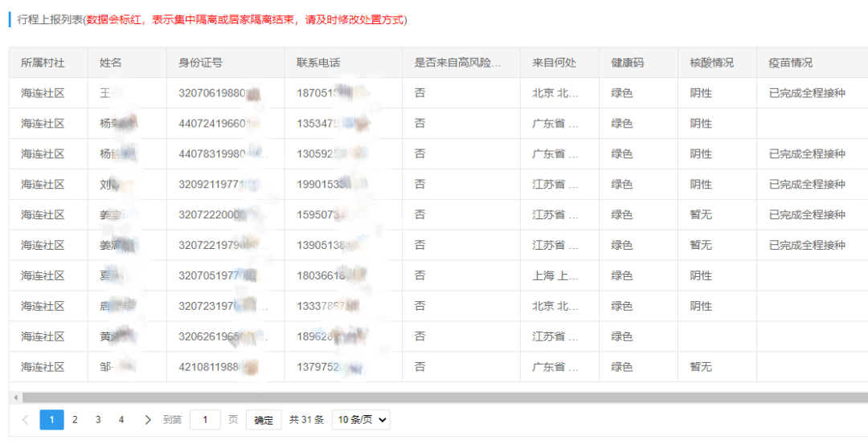This screenshot has height=444, width=868.
Task: Select current page 1 button
Action: [x=51, y=419]
